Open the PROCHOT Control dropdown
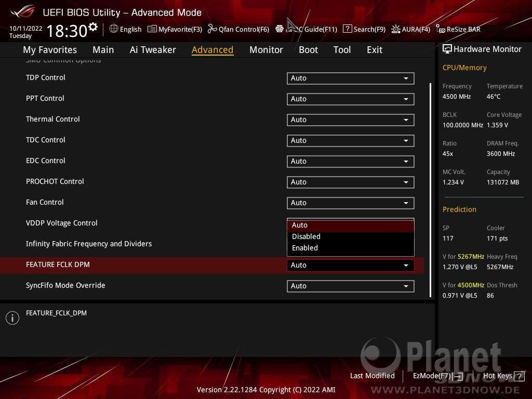Screen dimensions: 532x399 [351, 182]
